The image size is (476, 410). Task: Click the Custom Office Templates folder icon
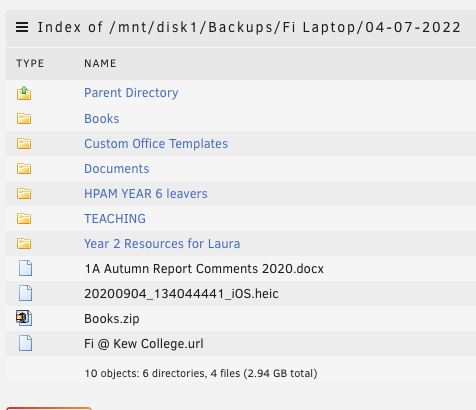(24, 143)
